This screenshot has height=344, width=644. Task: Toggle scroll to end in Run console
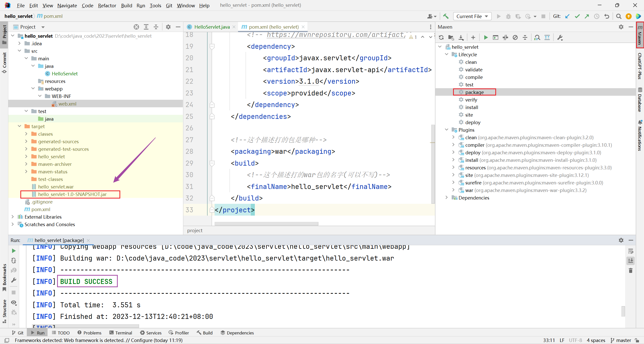click(x=631, y=261)
